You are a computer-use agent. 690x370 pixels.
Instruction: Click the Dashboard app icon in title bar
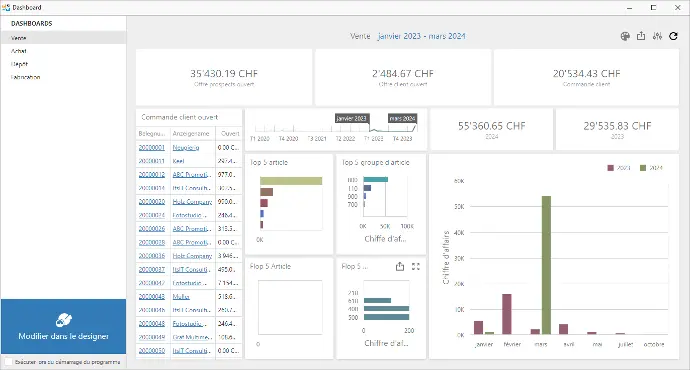pos(6,7)
